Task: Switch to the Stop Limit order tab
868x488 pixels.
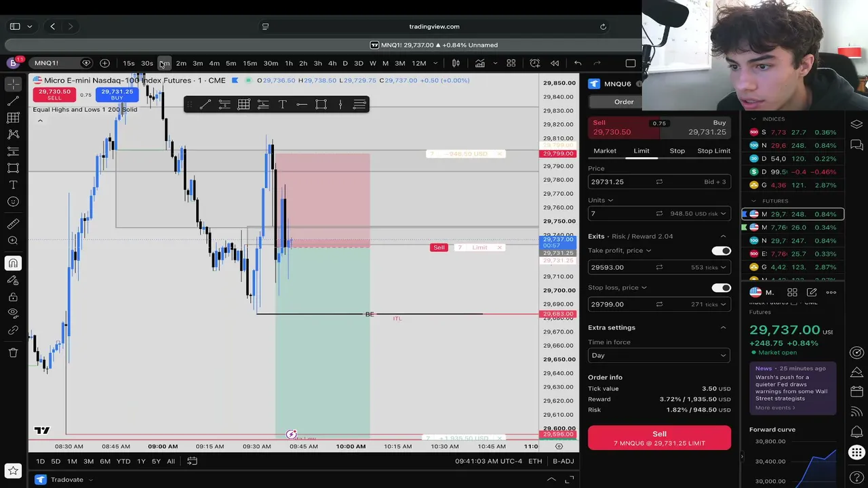Action: click(x=713, y=150)
